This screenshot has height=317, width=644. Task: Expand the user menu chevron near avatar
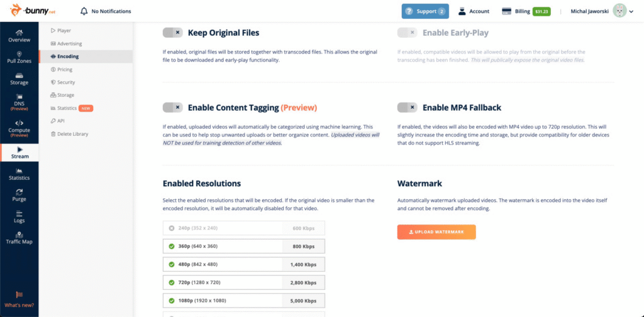(x=631, y=11)
